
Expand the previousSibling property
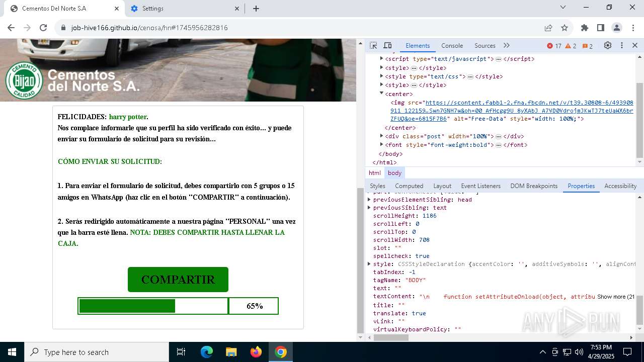369,208
